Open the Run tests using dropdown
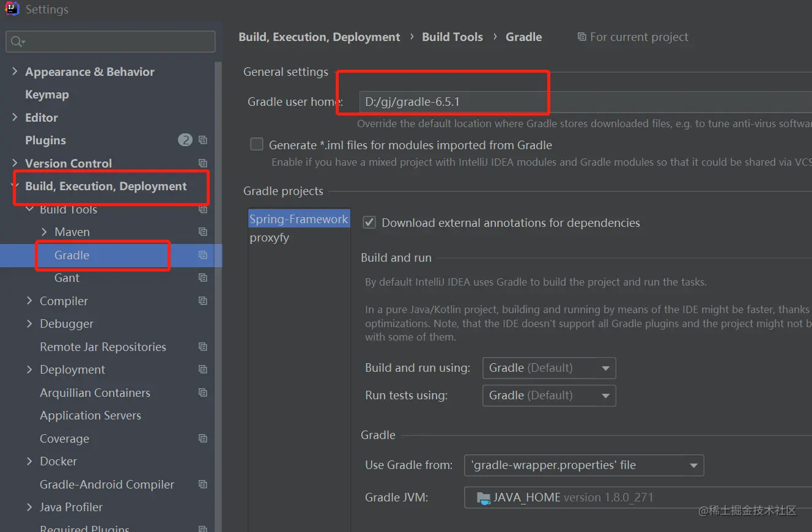 [x=549, y=396]
